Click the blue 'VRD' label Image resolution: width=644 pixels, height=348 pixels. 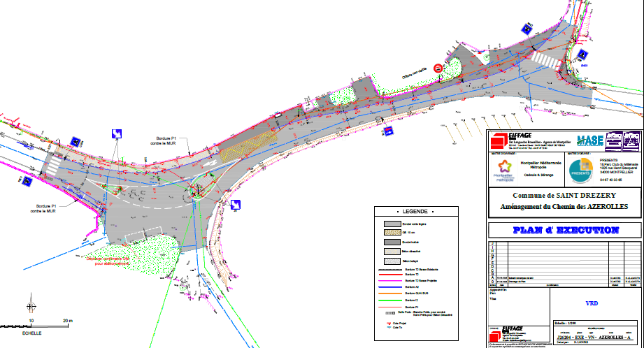(592, 303)
